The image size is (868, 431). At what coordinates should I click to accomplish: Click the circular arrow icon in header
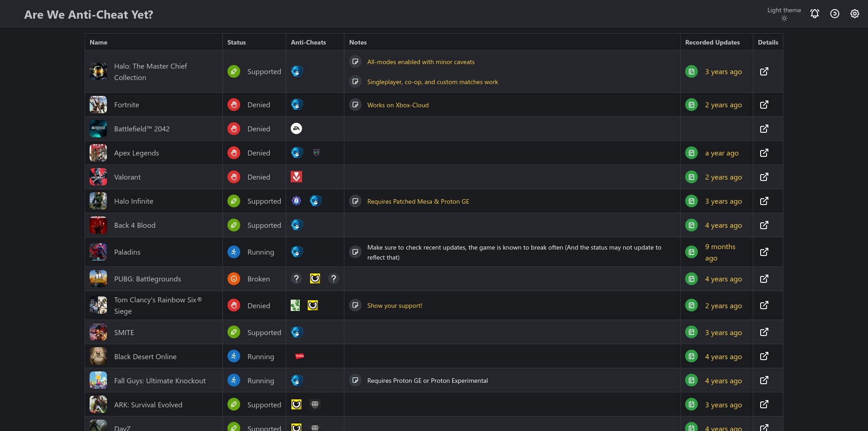click(x=835, y=14)
